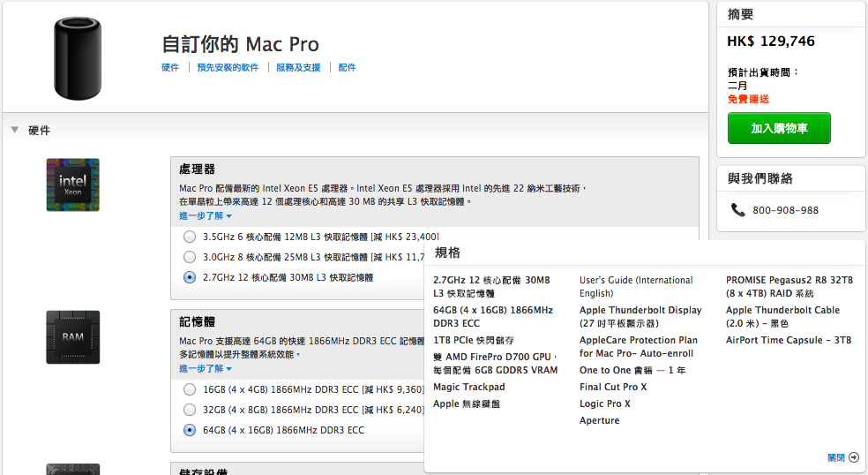
Task: Click PROMISE Pegasus2 R8 32TB entry
Action: [x=789, y=287]
